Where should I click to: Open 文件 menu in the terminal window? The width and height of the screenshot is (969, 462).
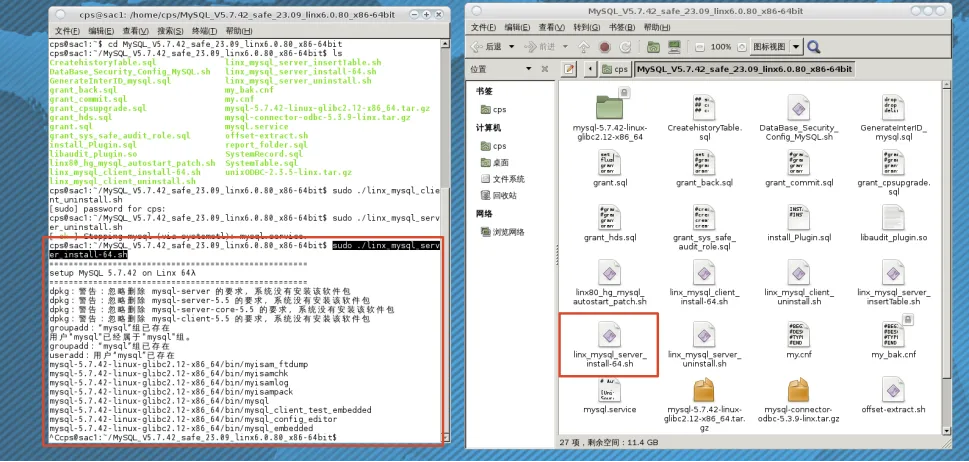pyautogui.click(x=67, y=31)
